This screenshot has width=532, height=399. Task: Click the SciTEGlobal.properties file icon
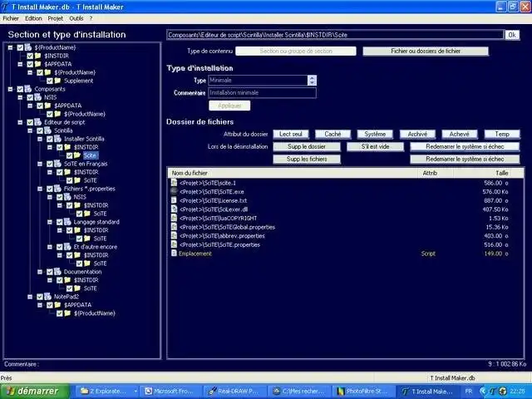pyautogui.click(x=174, y=227)
